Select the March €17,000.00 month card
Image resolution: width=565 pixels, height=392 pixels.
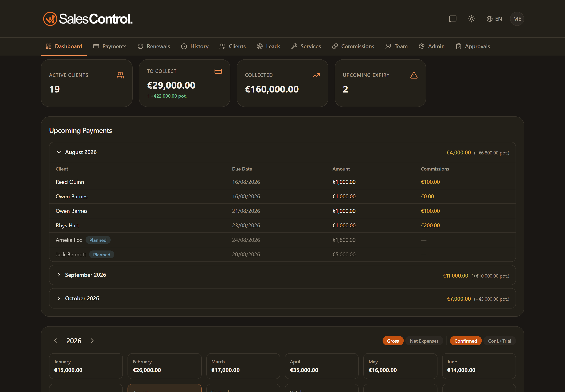[x=243, y=366]
